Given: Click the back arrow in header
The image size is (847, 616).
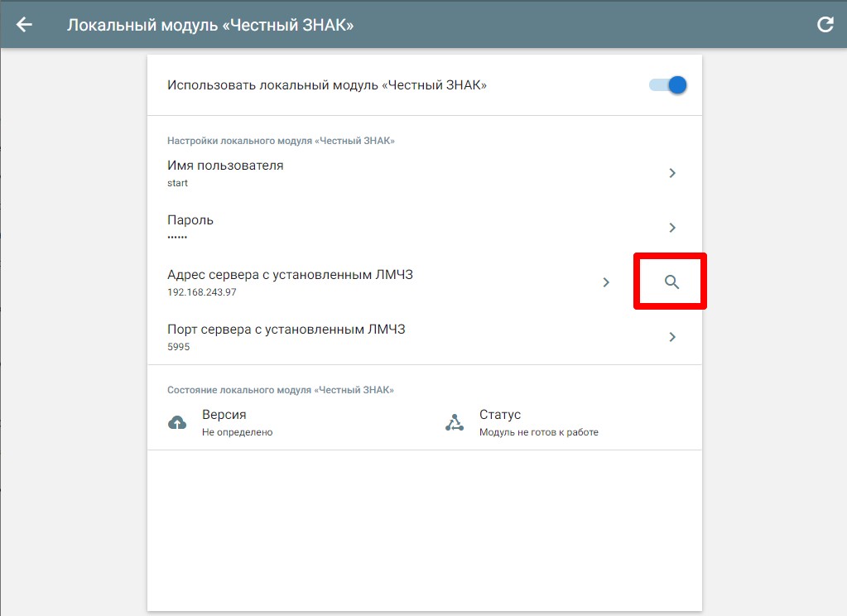Looking at the screenshot, I should 24,25.
